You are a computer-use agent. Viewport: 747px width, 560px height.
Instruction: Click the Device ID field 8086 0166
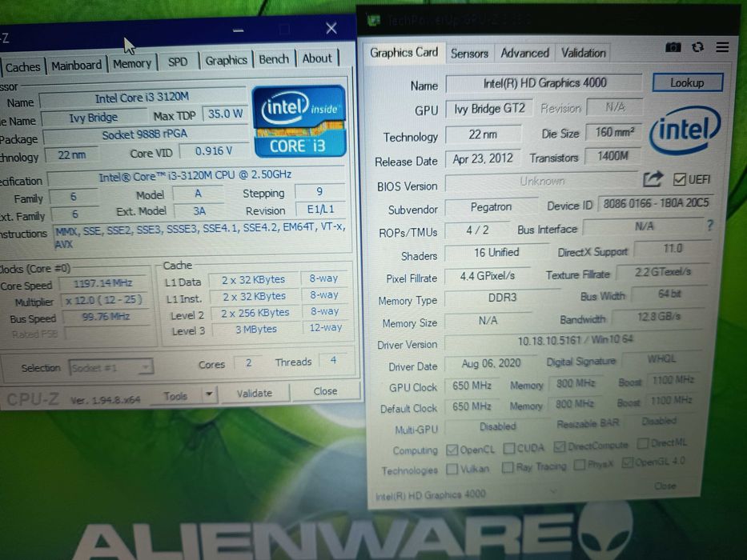[656, 203]
